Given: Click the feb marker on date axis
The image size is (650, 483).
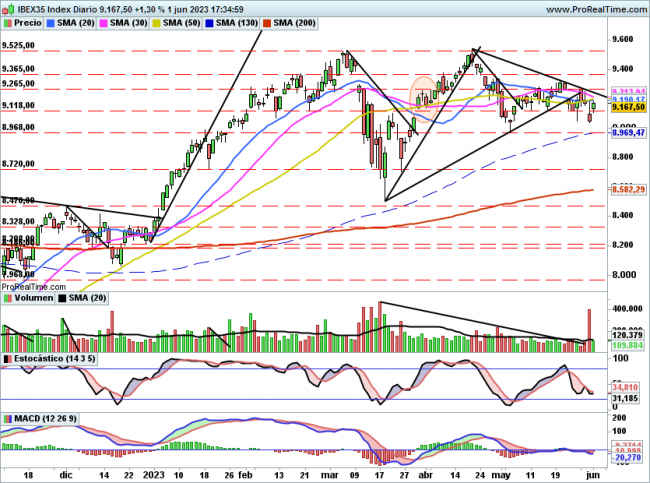Looking at the screenshot, I should pos(245,475).
